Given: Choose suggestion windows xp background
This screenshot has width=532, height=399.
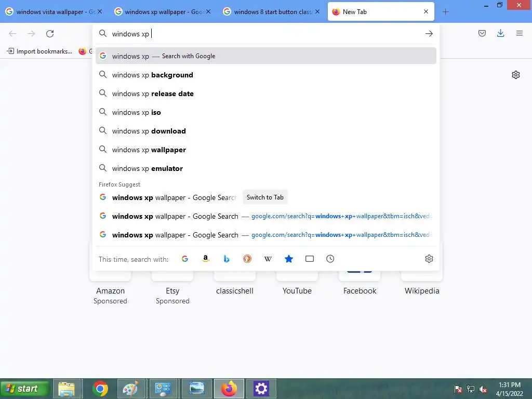Looking at the screenshot, I should point(265,75).
